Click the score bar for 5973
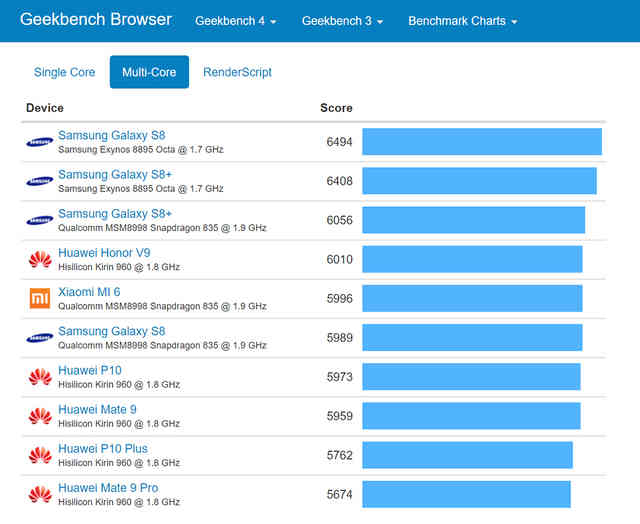The width and height of the screenshot is (640, 524). click(x=471, y=377)
